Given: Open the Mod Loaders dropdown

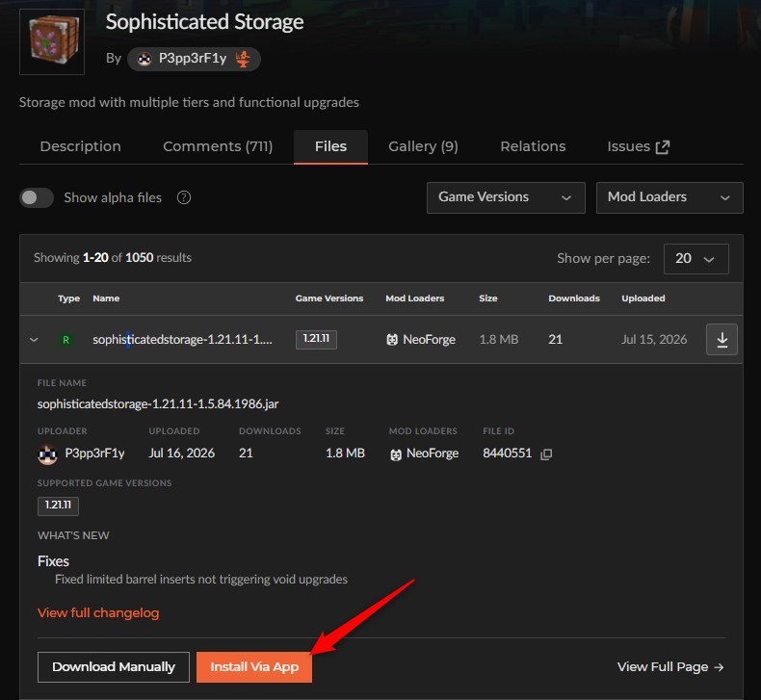Looking at the screenshot, I should 669,197.
